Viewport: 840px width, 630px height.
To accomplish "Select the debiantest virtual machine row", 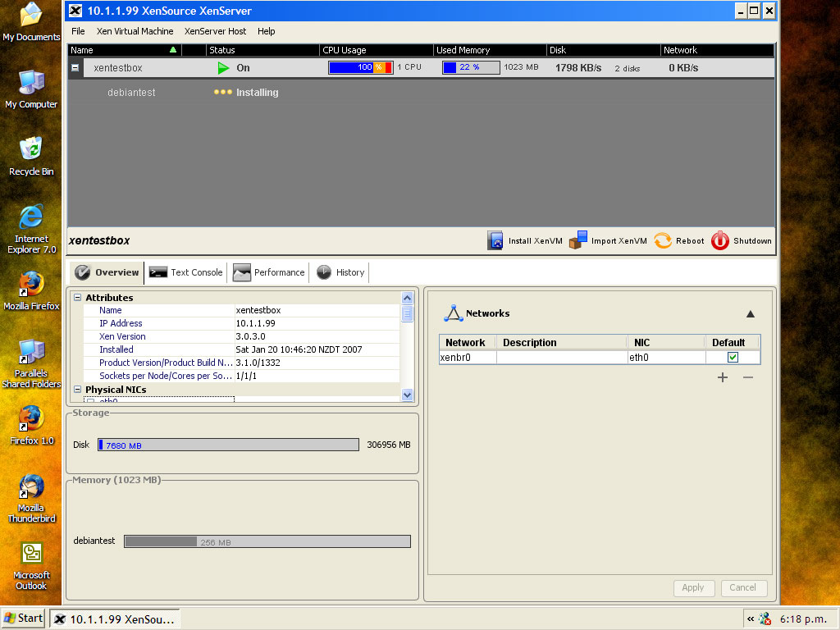I will (421, 92).
